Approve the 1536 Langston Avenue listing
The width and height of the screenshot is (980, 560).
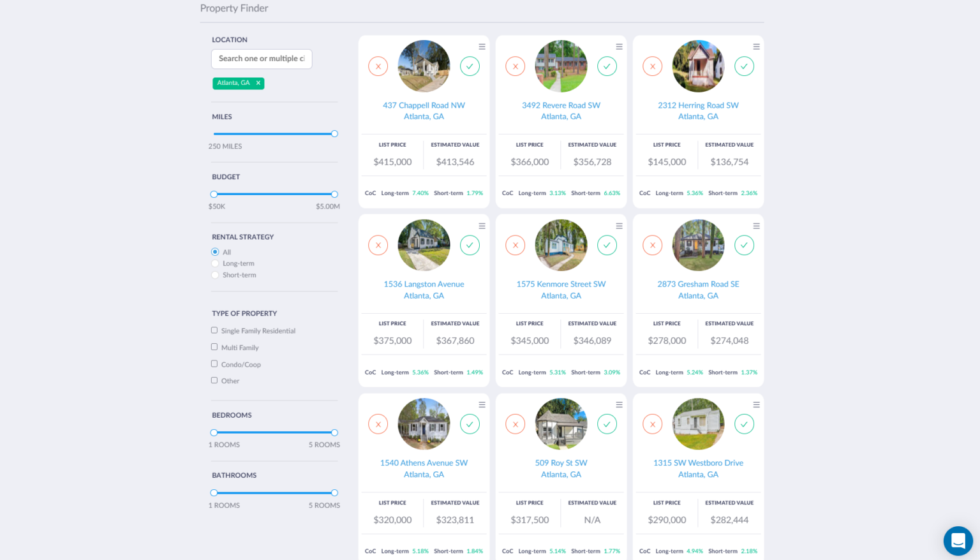coord(470,245)
